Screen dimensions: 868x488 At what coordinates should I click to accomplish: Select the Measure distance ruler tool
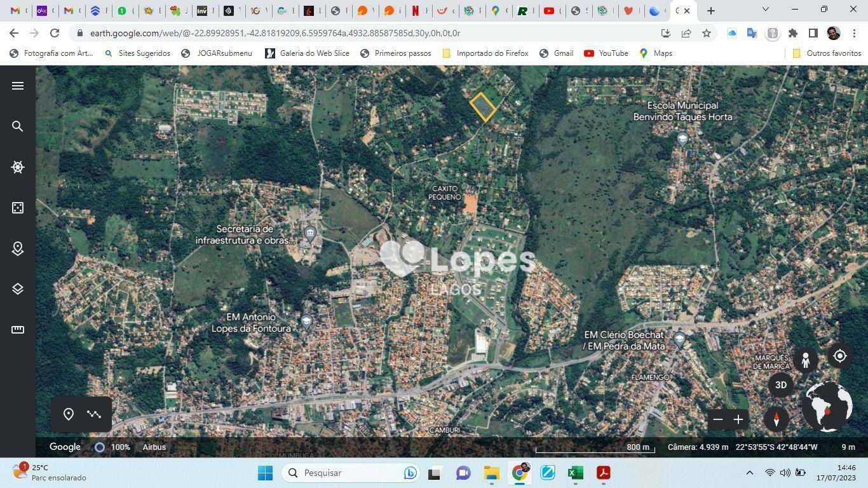(x=18, y=330)
